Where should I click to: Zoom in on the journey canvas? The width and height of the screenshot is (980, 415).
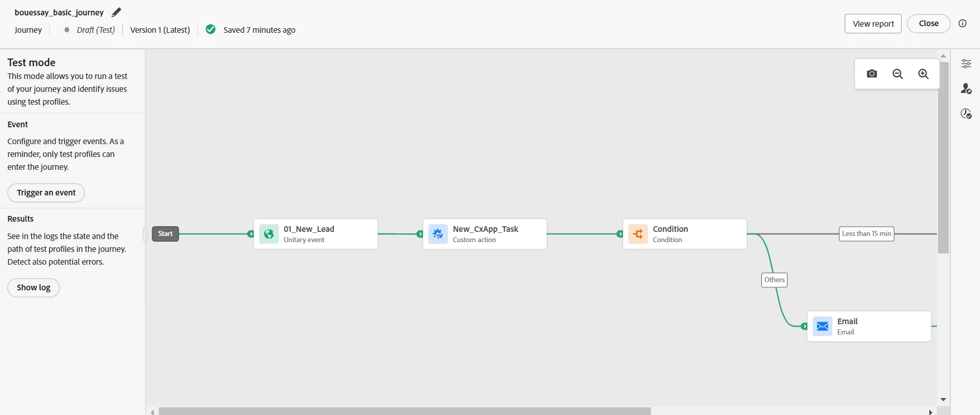[x=923, y=74]
